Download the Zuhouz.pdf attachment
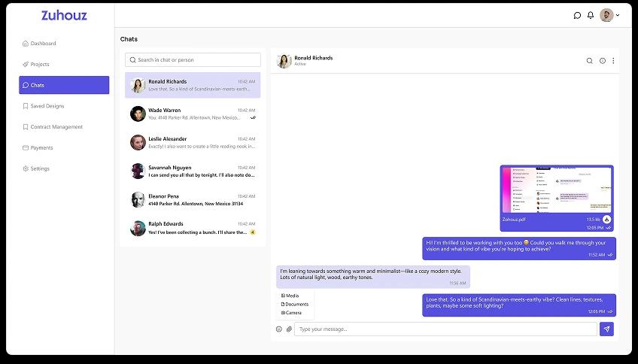This screenshot has width=638, height=364. pyautogui.click(x=606, y=219)
